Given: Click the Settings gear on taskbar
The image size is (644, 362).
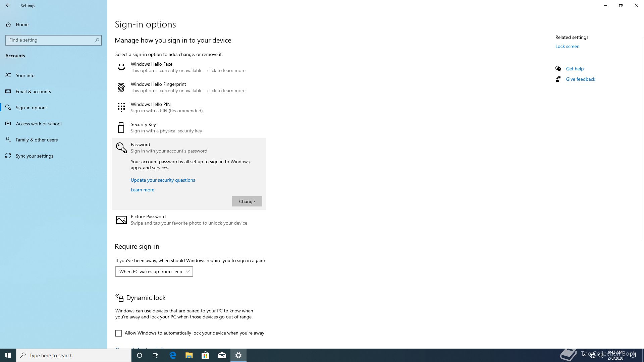Looking at the screenshot, I should coord(238,355).
